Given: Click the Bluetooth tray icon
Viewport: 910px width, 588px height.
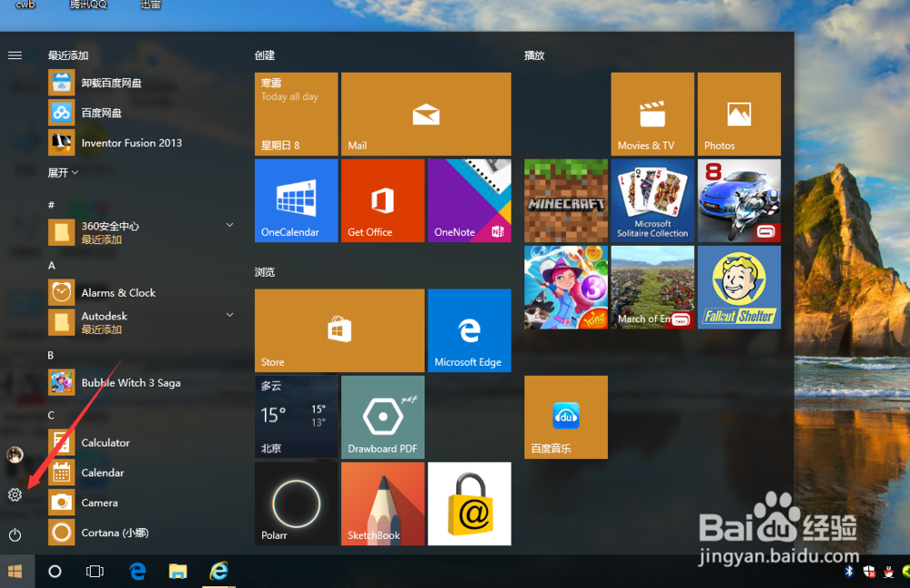Looking at the screenshot, I should [x=849, y=572].
